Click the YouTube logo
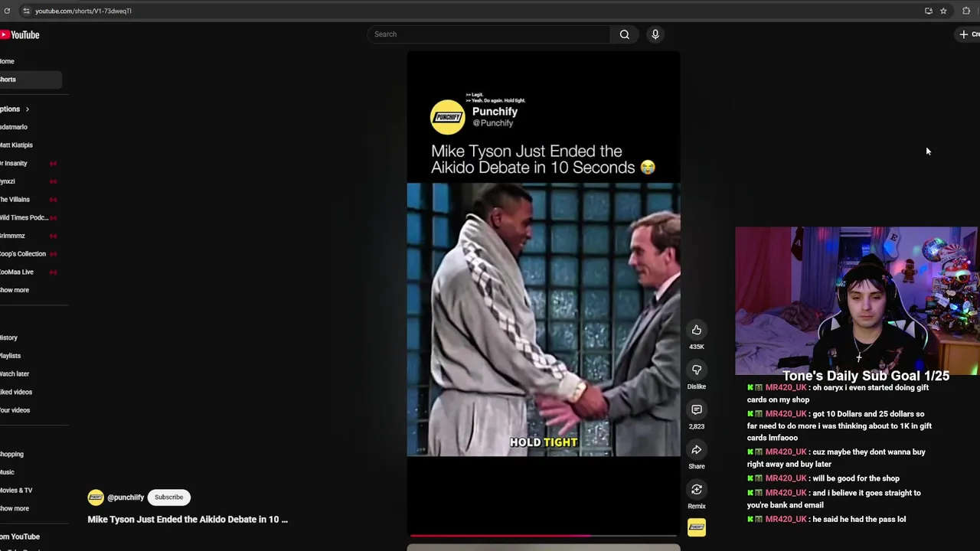Image resolution: width=980 pixels, height=551 pixels. [20, 34]
